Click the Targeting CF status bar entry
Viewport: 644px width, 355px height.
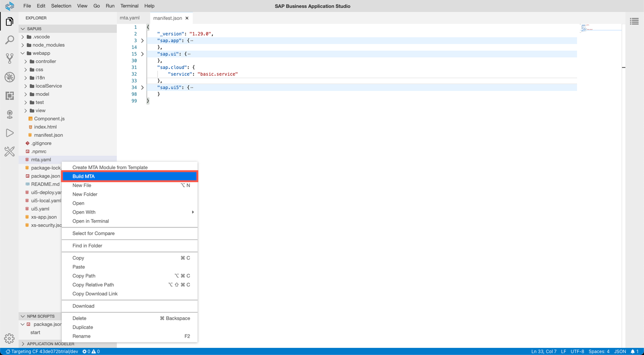42,351
